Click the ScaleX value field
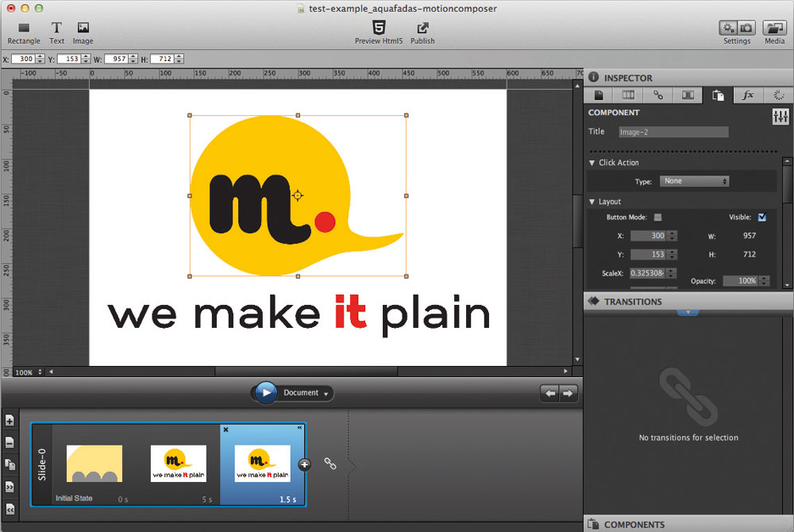The width and height of the screenshot is (794, 532). click(x=647, y=273)
